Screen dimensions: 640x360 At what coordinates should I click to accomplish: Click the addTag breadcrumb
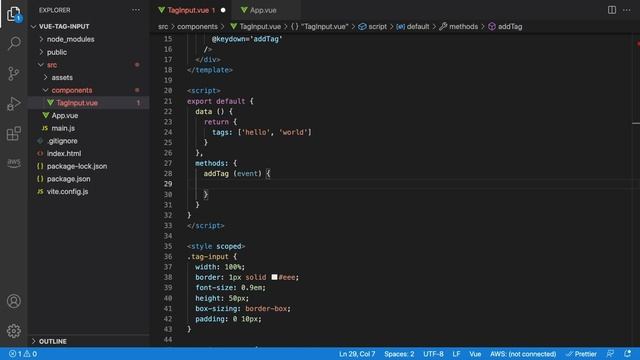[x=505, y=27]
